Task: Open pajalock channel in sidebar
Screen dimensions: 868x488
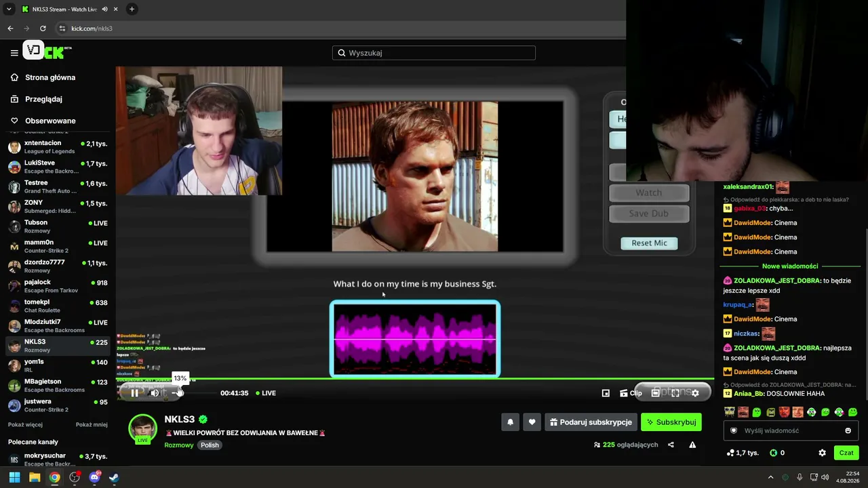Action: [58, 286]
